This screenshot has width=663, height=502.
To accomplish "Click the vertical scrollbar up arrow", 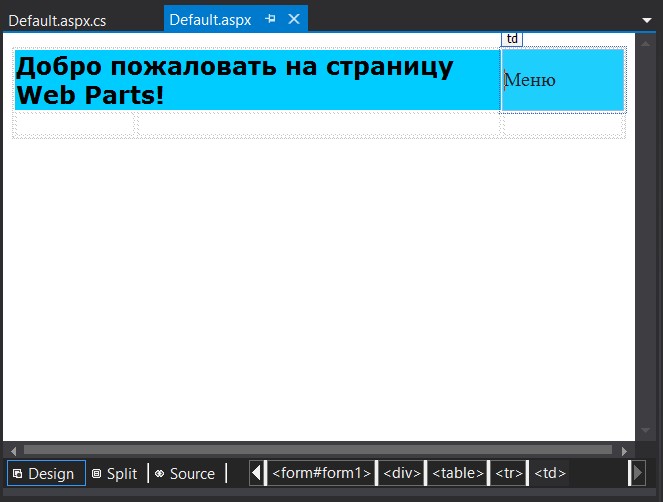I will pos(645,43).
